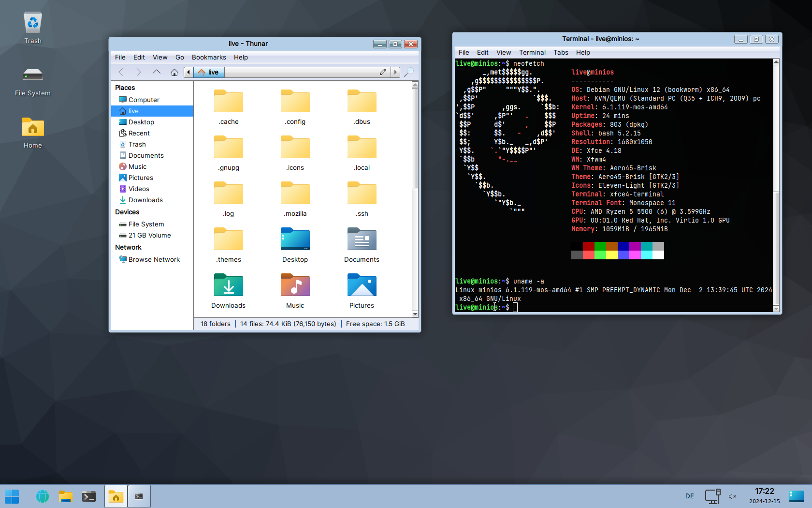Click the down arrow on Thunar's scrollbar
Screen dimensions: 812x508
415,314
